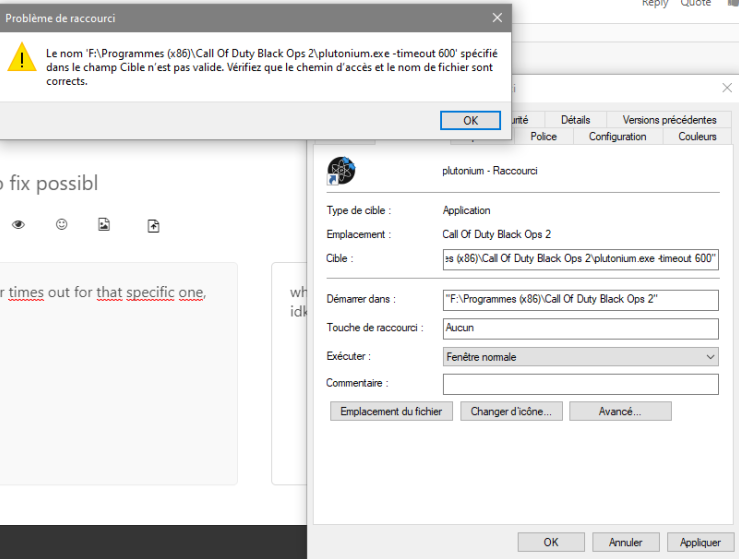Click Appliquer in the properties window
This screenshot has width=739, height=559.
coord(700,542)
